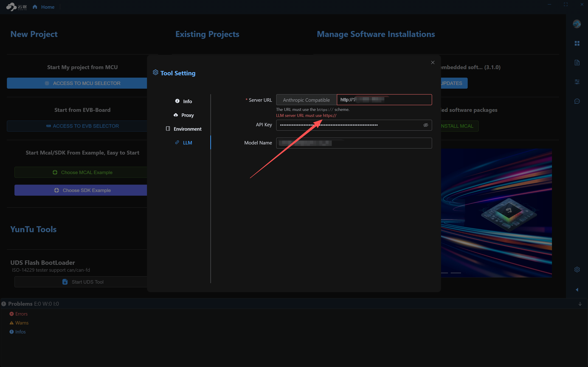Click the Info tab's info icon

click(177, 101)
